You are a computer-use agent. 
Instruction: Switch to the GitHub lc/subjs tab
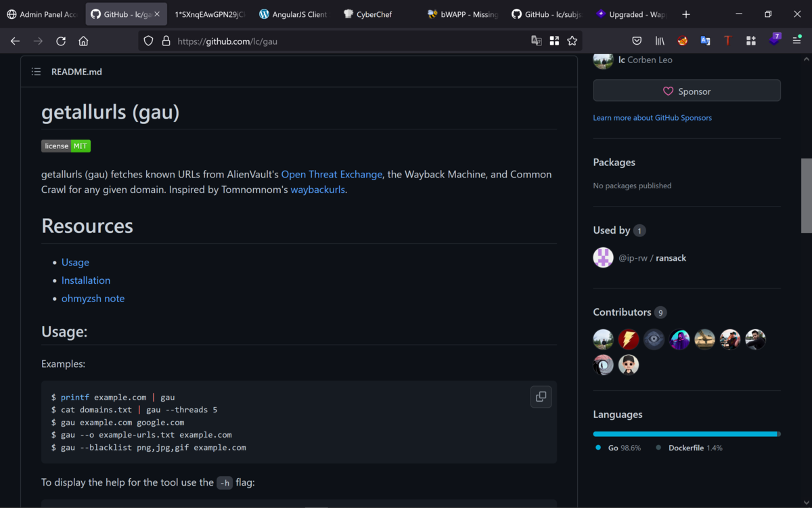[547, 14]
